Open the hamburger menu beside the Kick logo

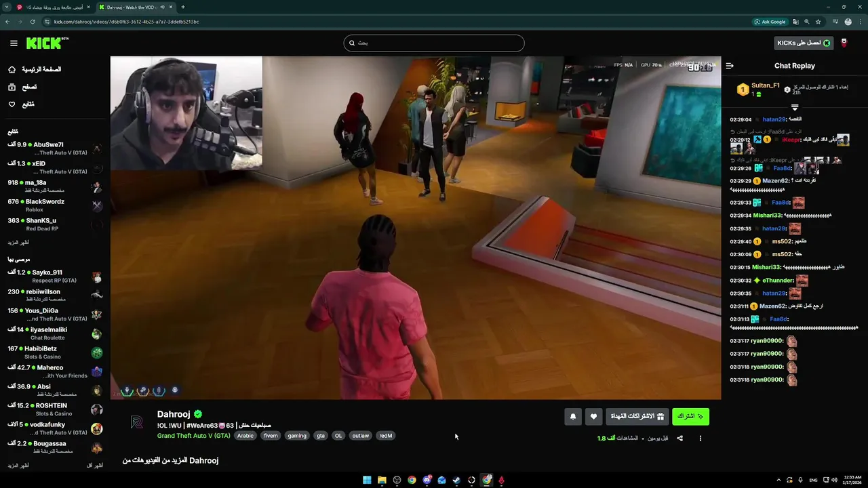coord(14,43)
